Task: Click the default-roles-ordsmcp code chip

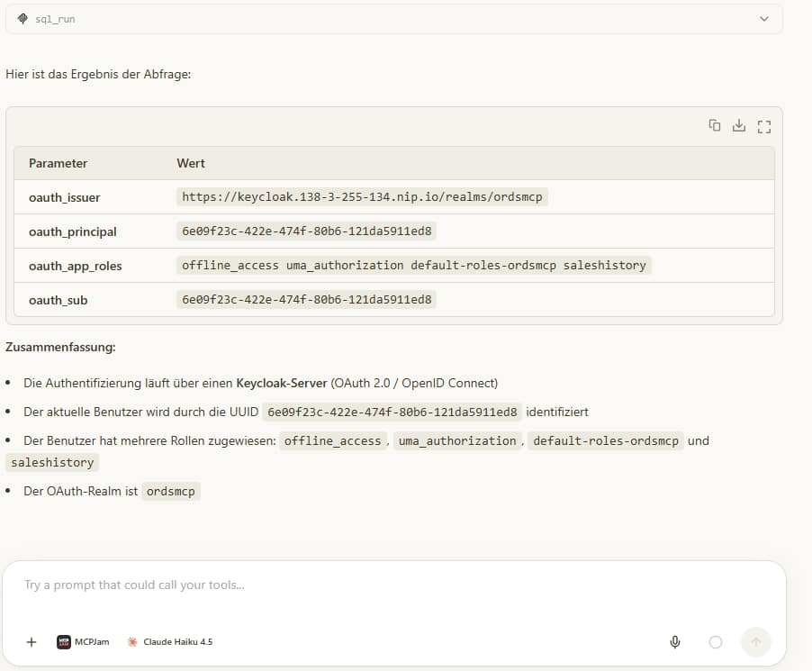Action: [606, 441]
